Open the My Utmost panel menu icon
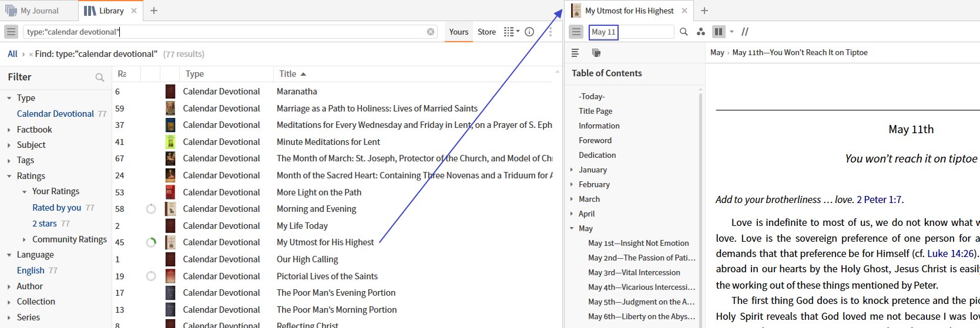980x328 pixels. 576,32
